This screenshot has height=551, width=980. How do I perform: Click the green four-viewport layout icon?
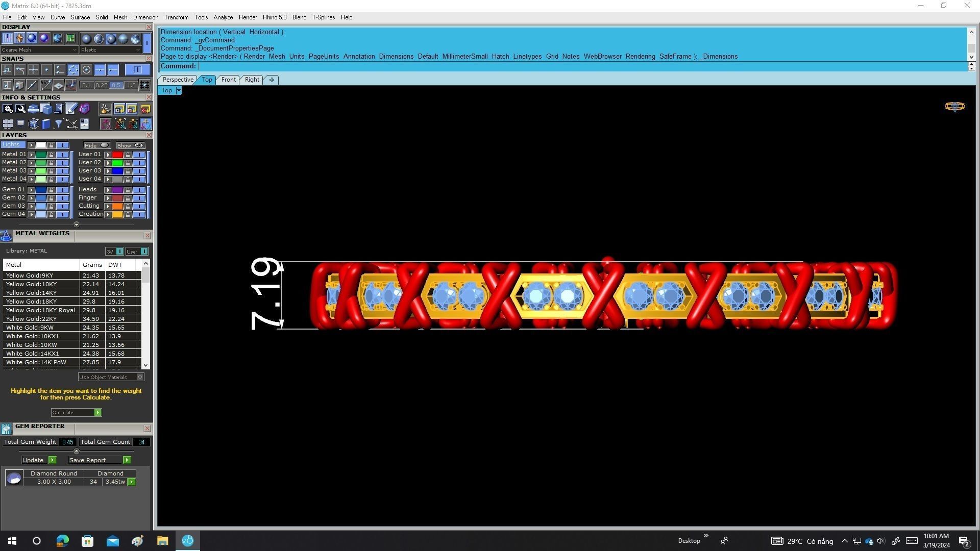tap(70, 38)
